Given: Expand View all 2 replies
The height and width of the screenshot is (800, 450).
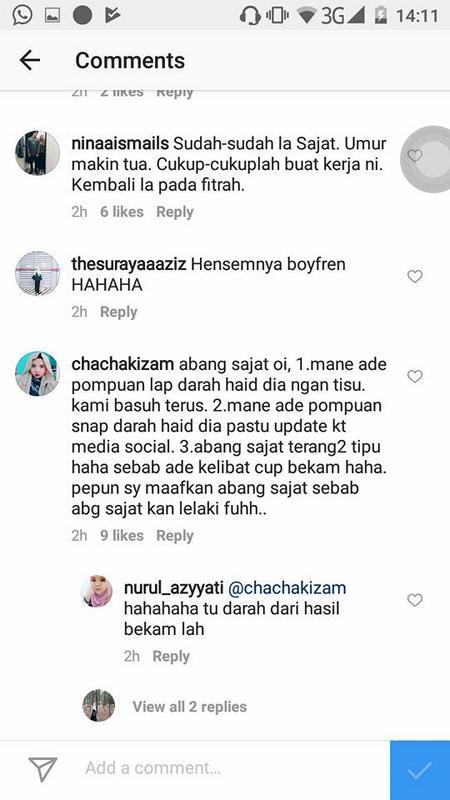Looking at the screenshot, I should pyautogui.click(x=190, y=707).
